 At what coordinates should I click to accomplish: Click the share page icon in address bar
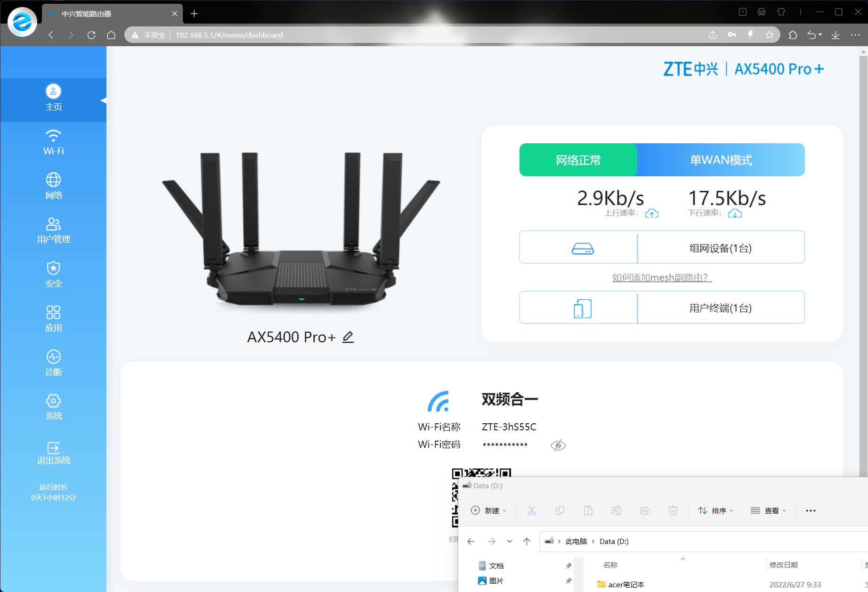(713, 35)
